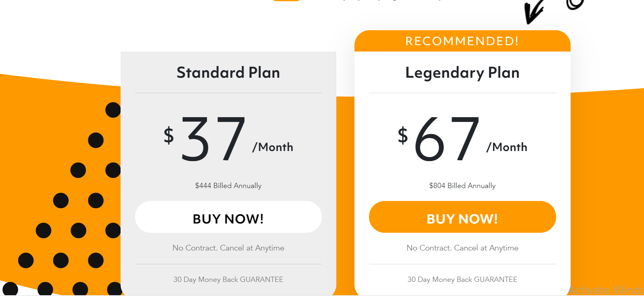This screenshot has height=296, width=644.
Task: Click the Standard Plan BUY NOW! button
Action: 228,217
